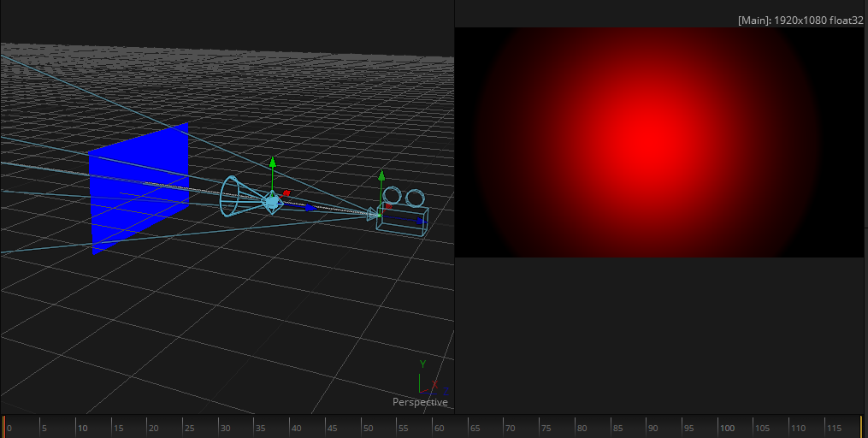Image resolution: width=868 pixels, height=438 pixels.
Task: Click the spotlight cone wireframe
Action: pyautogui.click(x=230, y=196)
